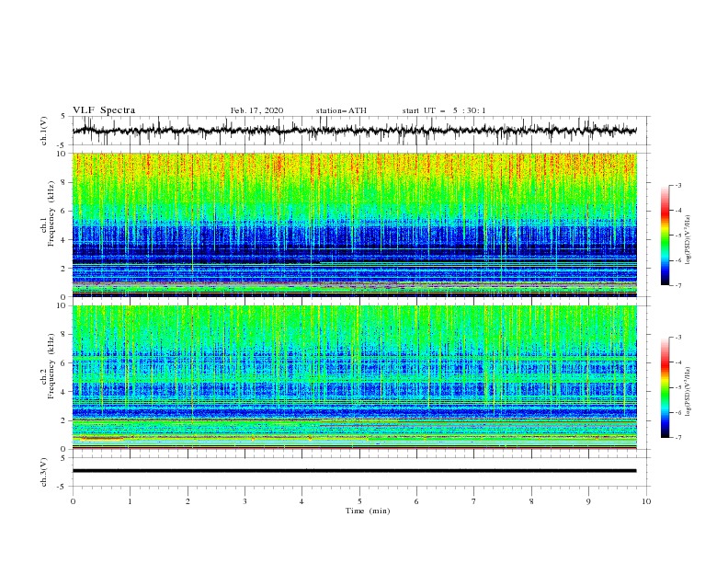
Task: Click time axis tick label "3"
Action: 245,501
